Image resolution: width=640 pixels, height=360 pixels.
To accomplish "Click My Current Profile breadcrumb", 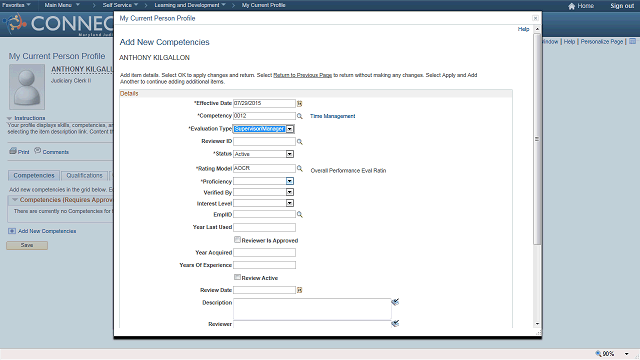I will (x=263, y=5).
